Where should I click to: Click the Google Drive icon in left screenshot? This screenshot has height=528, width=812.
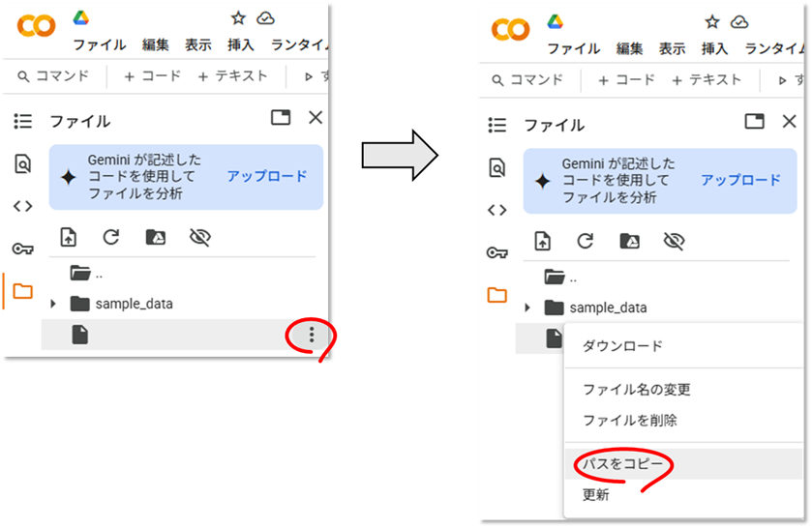[80, 18]
